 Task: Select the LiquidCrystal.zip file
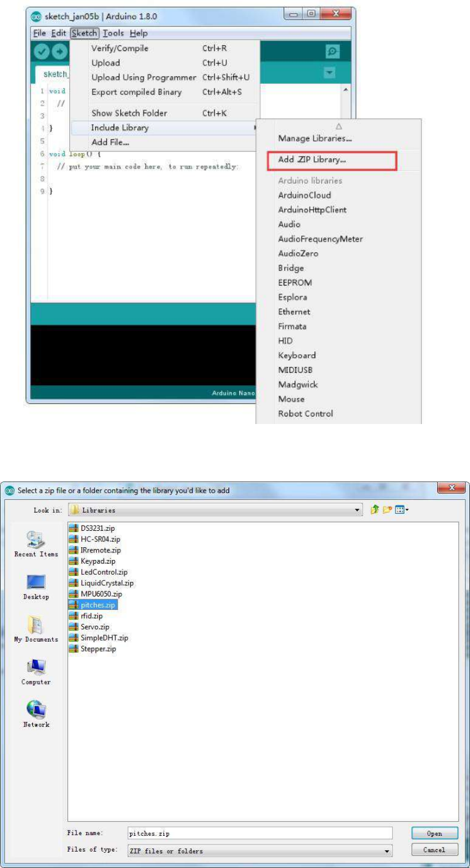click(x=101, y=583)
